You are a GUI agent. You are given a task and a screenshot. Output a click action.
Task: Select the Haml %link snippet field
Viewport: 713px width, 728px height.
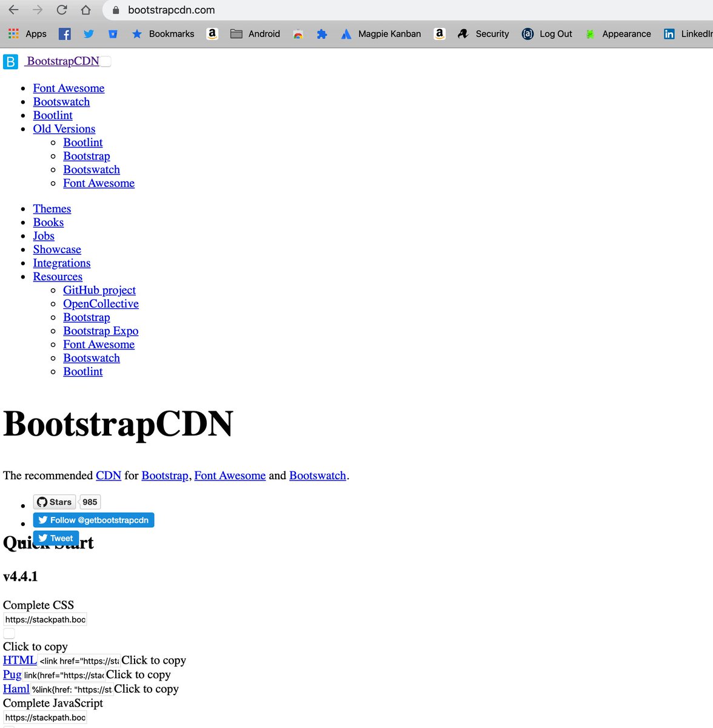click(x=72, y=689)
